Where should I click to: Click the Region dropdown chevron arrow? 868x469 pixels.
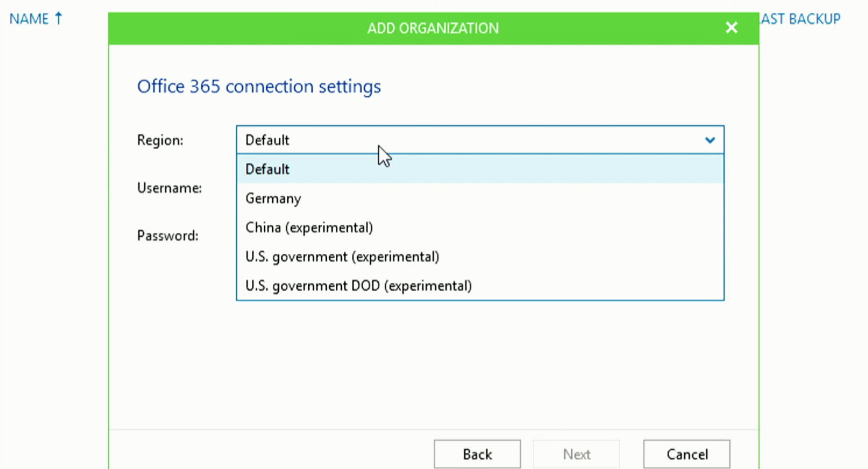click(710, 140)
